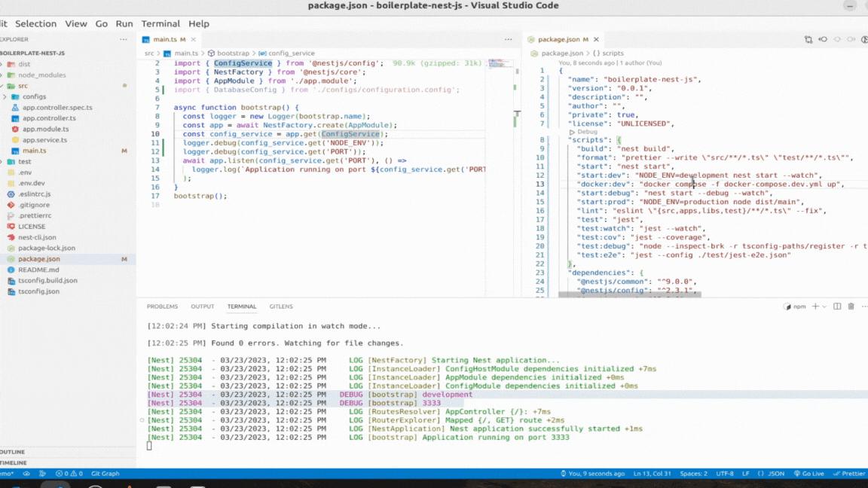Open the Terminal menu in menu bar

pos(160,23)
